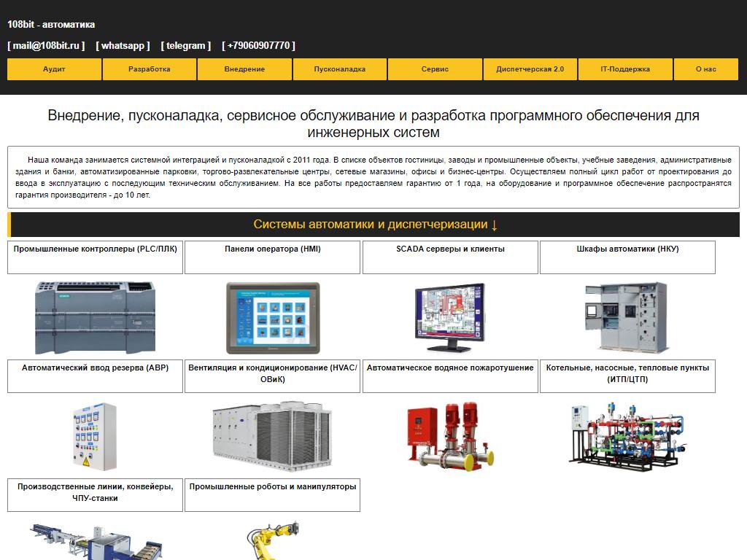Screen dimensions: 747x560
Task: Click the Siemens PLC controller image
Action: (95, 317)
